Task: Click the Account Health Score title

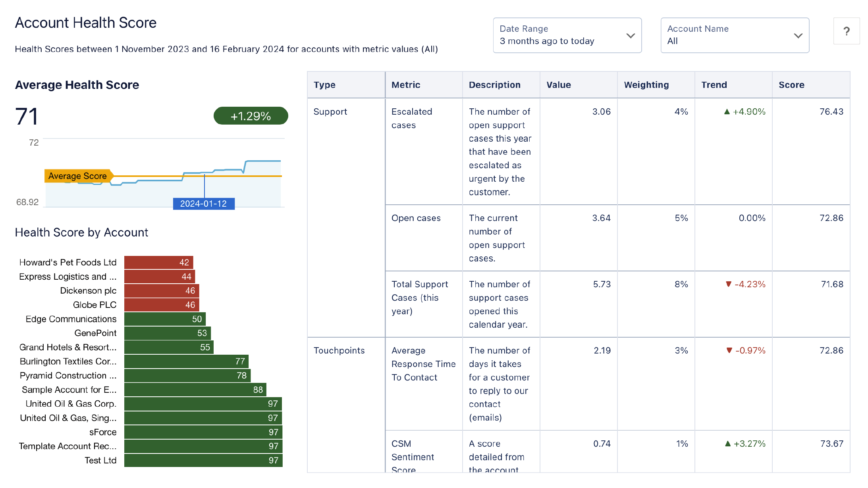Action: point(85,23)
